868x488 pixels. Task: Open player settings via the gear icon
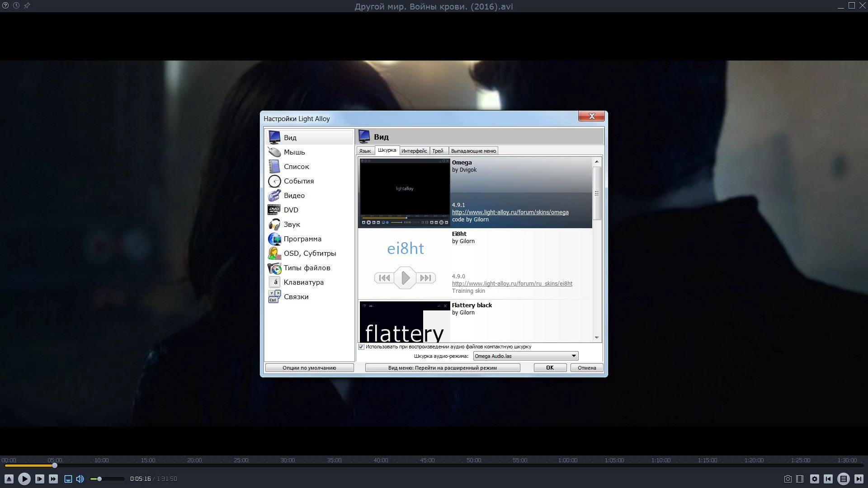click(x=815, y=479)
